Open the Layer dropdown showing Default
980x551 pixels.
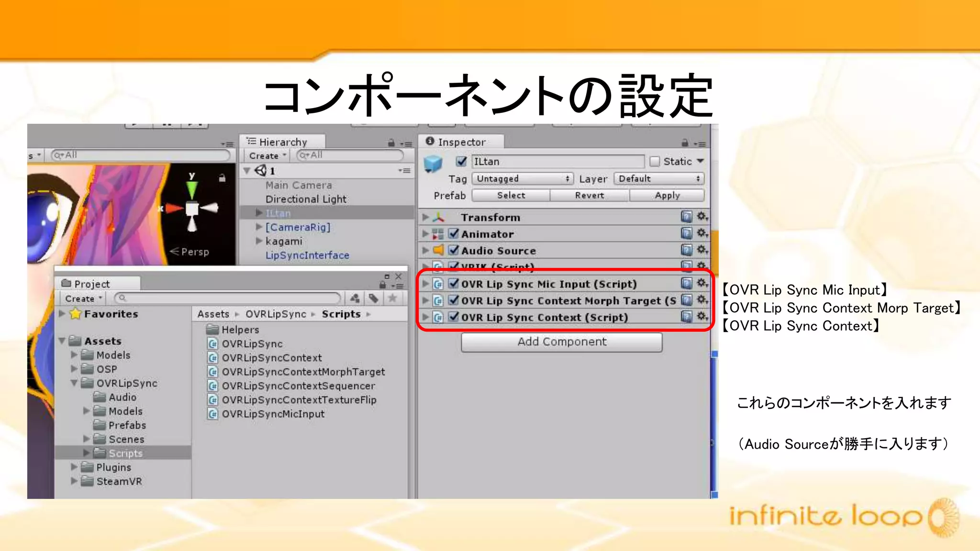coord(659,178)
